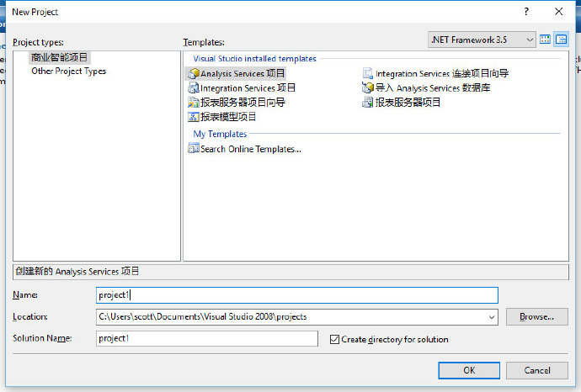
Task: Focus the Solution Name input field
Action: click(207, 338)
